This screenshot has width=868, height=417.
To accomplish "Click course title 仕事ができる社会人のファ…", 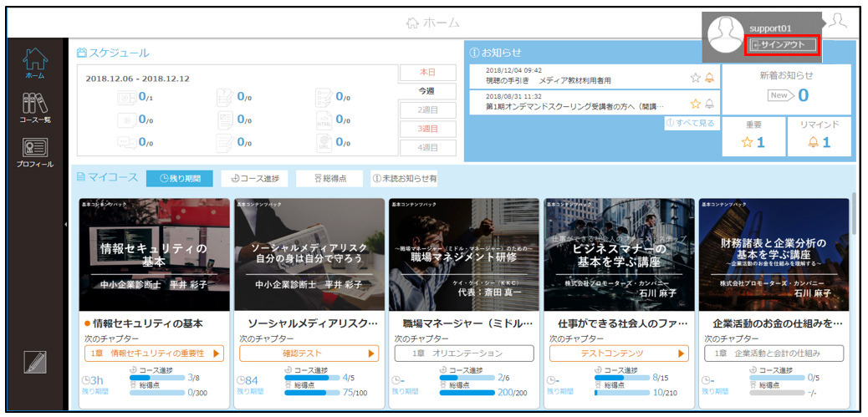I will point(623,323).
